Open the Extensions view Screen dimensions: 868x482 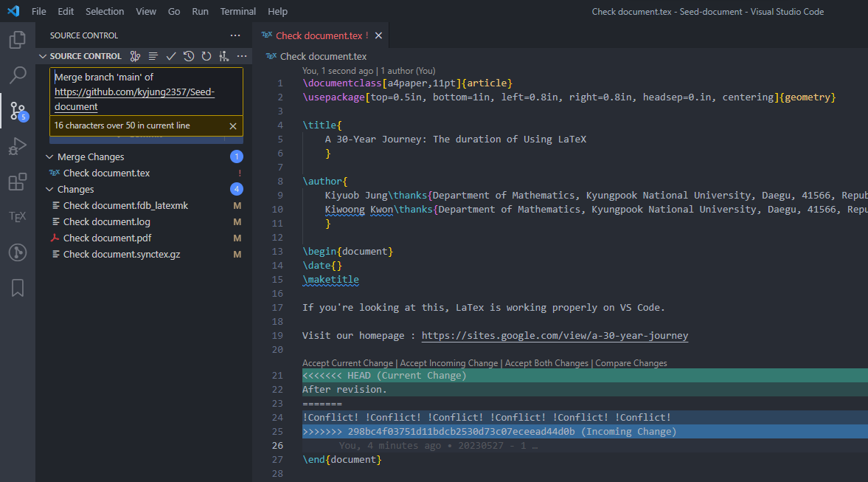18,182
